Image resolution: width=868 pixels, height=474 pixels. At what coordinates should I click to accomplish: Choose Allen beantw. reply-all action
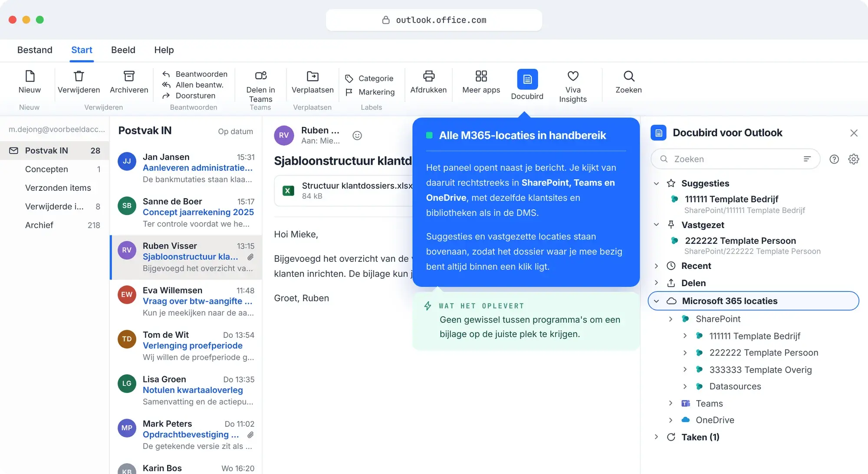(193, 85)
